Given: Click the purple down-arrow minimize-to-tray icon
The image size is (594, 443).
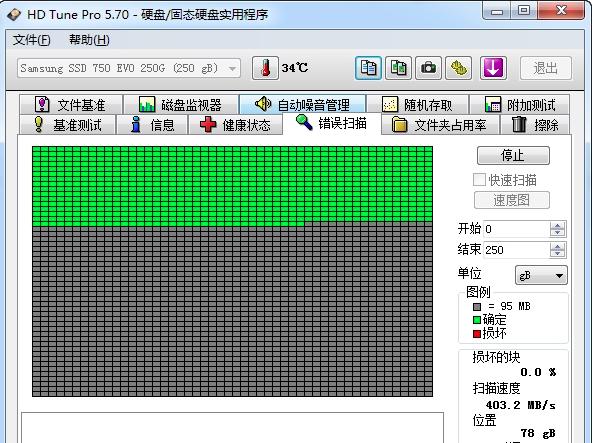Looking at the screenshot, I should coord(493,68).
